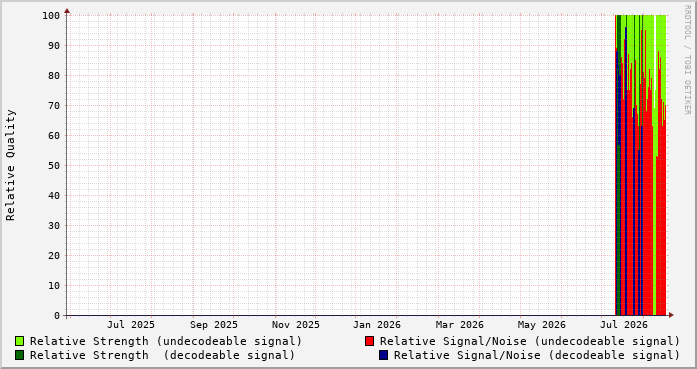The image size is (697, 369).
Task: Select the Jul 2025 axis label
Action: (131, 325)
